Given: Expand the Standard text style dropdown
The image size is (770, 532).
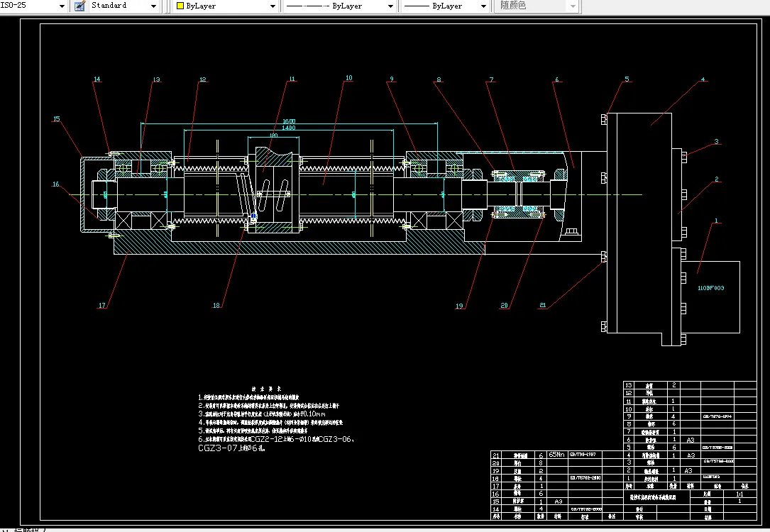Looking at the screenshot, I should pyautogui.click(x=123, y=6).
